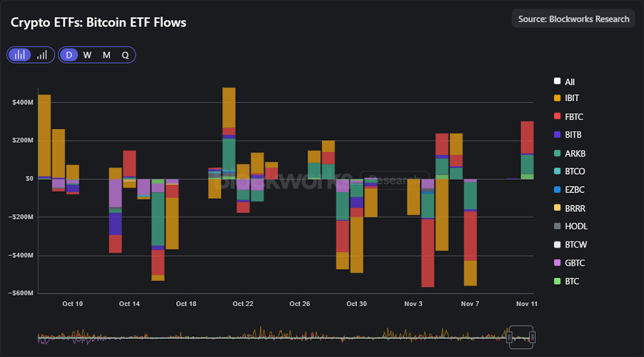Select the grouped bar chart view icon
The width and height of the screenshot is (644, 357).
tap(20, 55)
